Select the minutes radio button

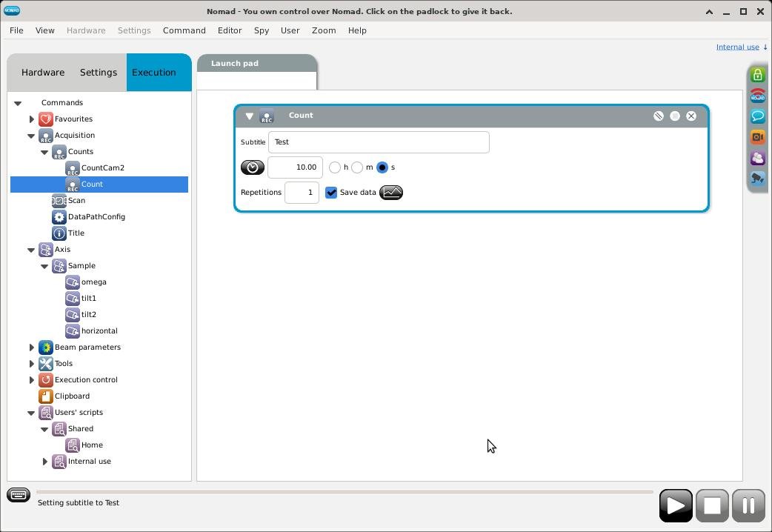[357, 167]
